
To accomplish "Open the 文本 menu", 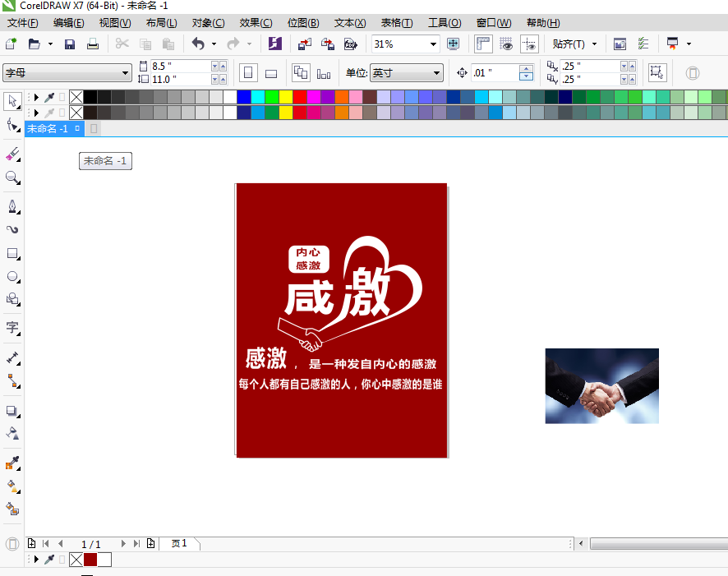I will (x=349, y=22).
